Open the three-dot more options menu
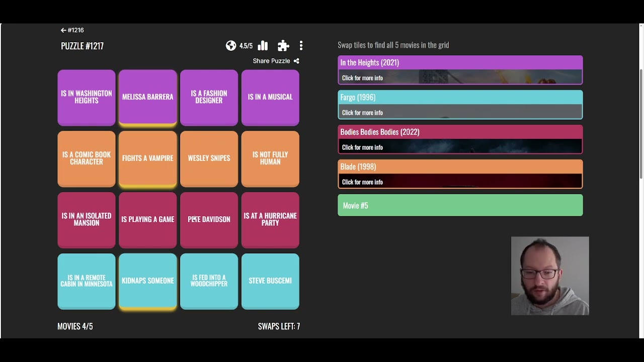The height and width of the screenshot is (362, 644). (x=301, y=46)
